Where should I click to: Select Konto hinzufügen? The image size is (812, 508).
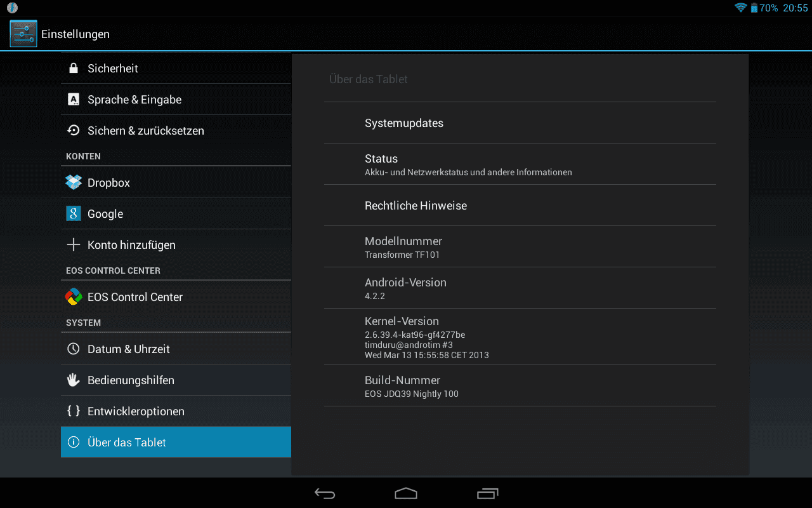point(176,244)
